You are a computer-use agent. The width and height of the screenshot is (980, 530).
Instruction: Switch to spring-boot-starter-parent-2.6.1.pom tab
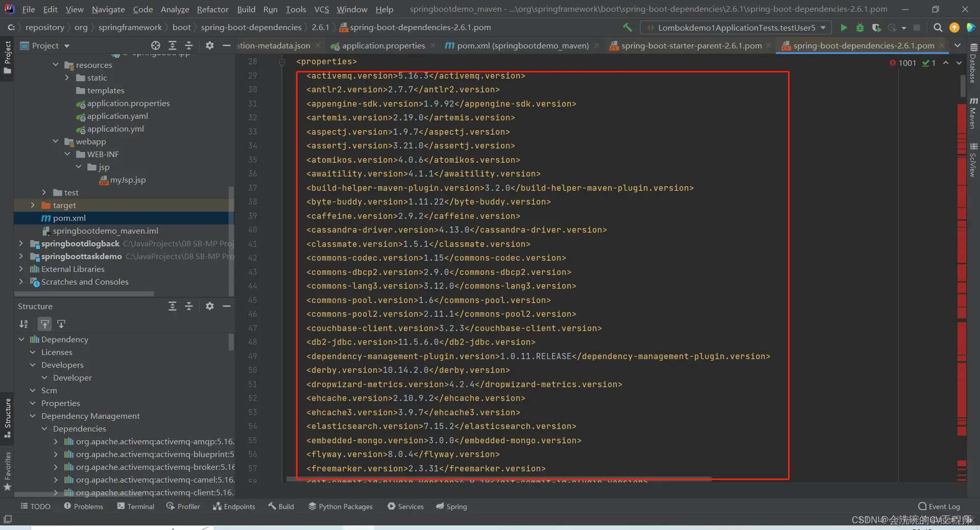691,45
